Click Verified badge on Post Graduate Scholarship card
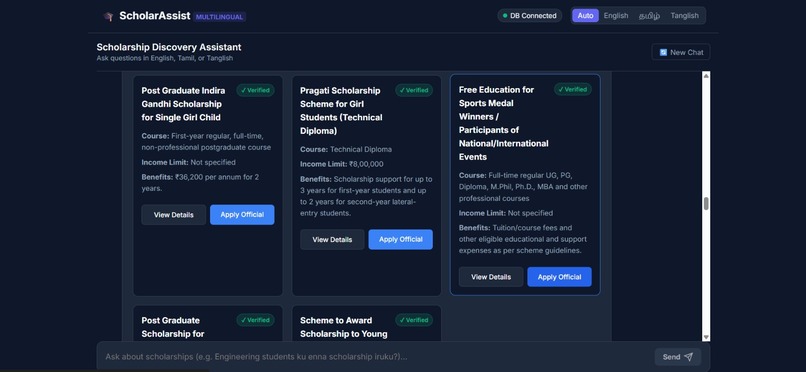 (x=255, y=320)
